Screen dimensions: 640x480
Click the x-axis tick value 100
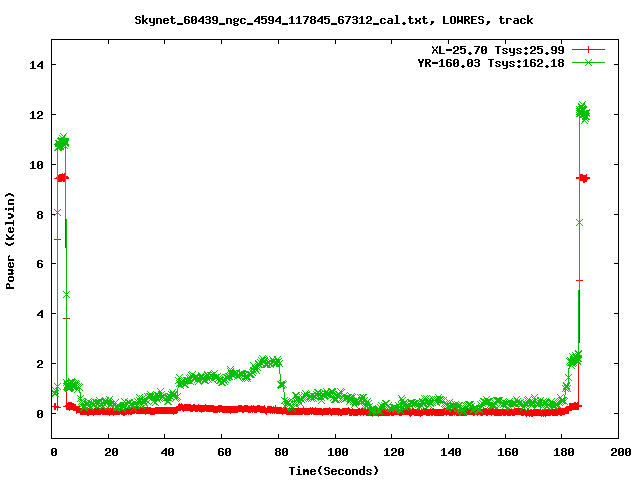(338, 452)
